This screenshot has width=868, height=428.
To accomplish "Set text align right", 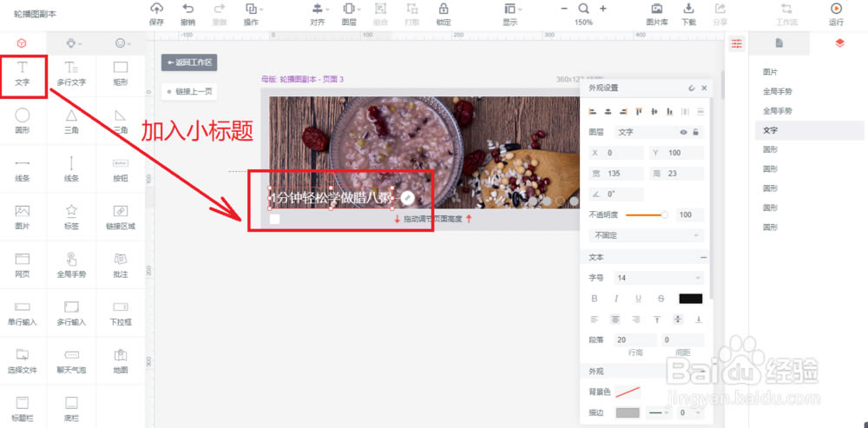I will [636, 319].
